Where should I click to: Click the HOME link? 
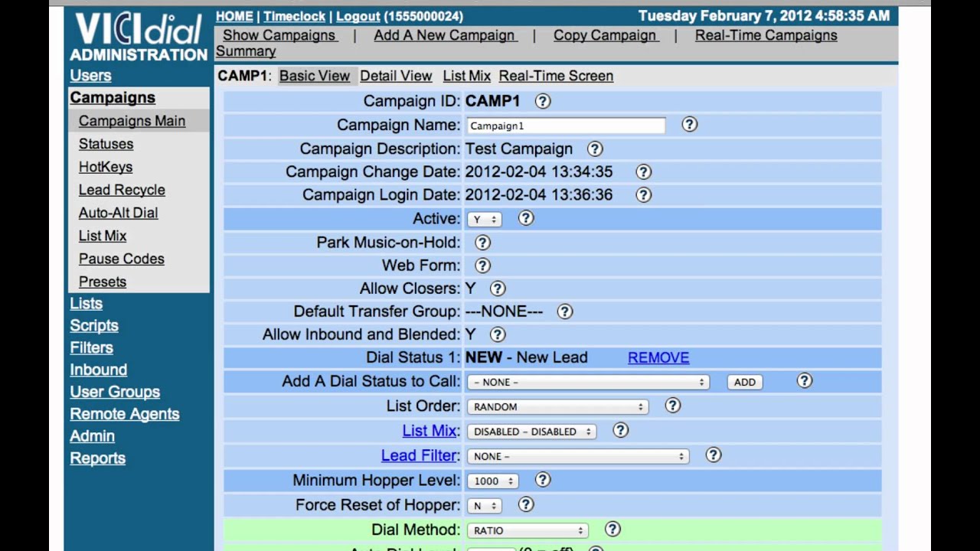tap(234, 15)
